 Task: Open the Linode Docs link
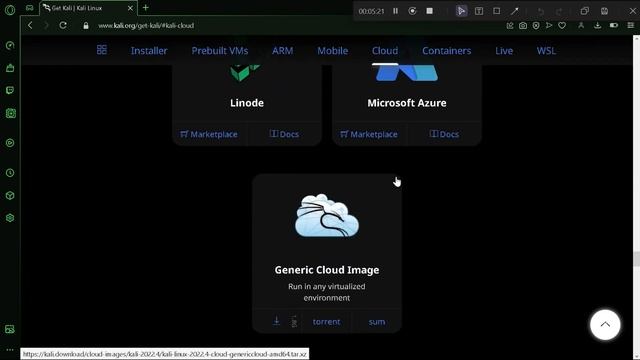tap(284, 134)
